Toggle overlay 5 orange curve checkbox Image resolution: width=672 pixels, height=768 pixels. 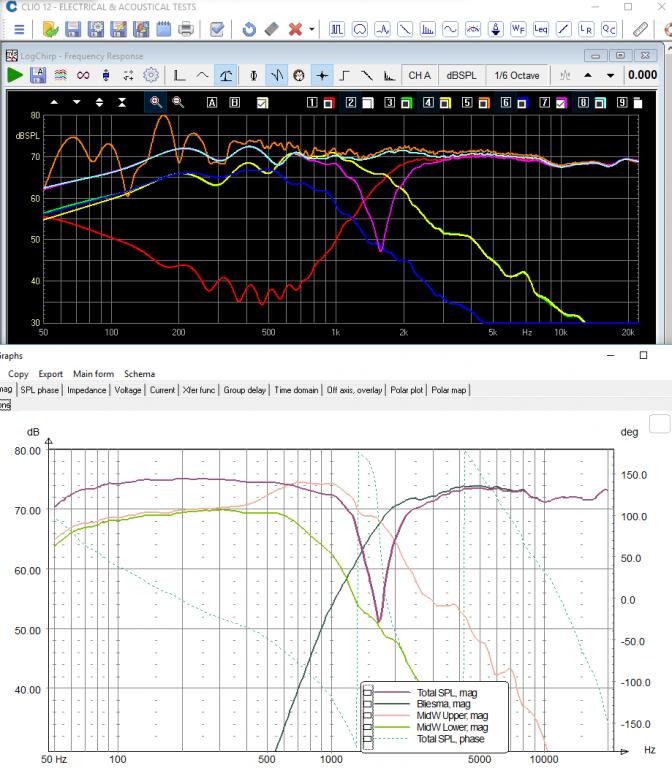484,103
